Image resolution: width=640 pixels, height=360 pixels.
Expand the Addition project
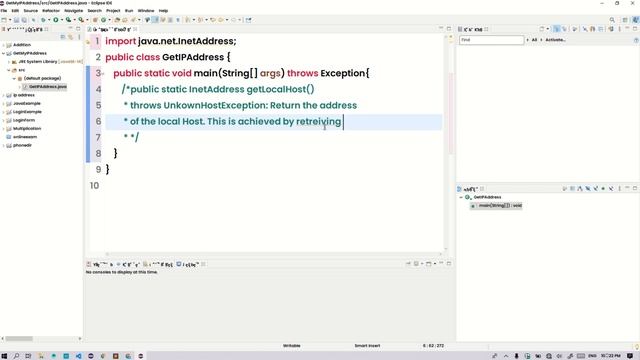[4, 45]
